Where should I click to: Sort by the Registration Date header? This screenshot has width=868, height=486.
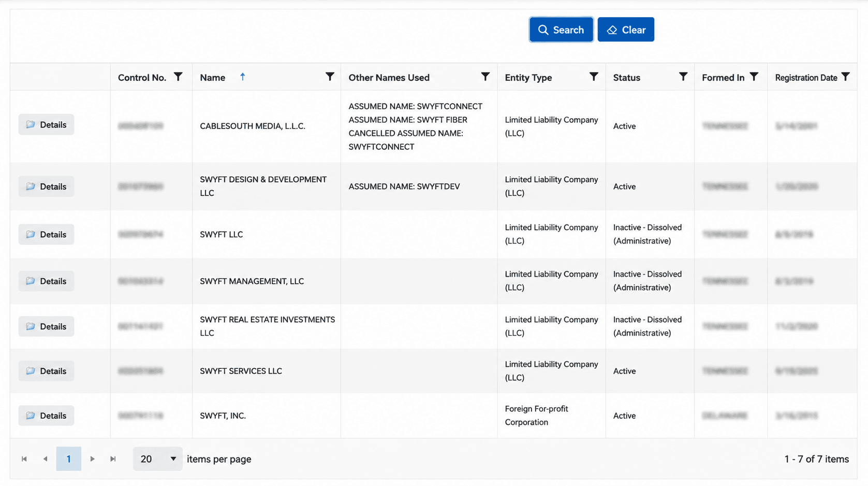pyautogui.click(x=806, y=78)
